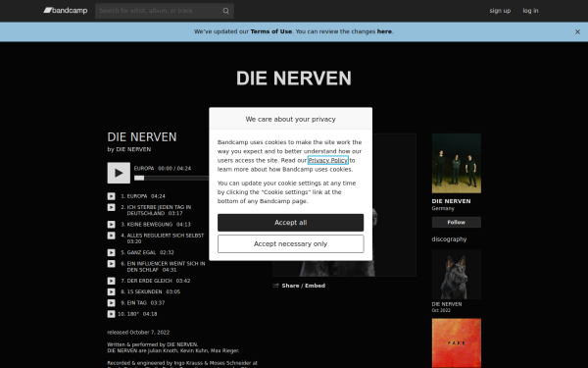This screenshot has width=588, height=368.
Task: Open the Privacy Policy link
Action: click(x=327, y=160)
